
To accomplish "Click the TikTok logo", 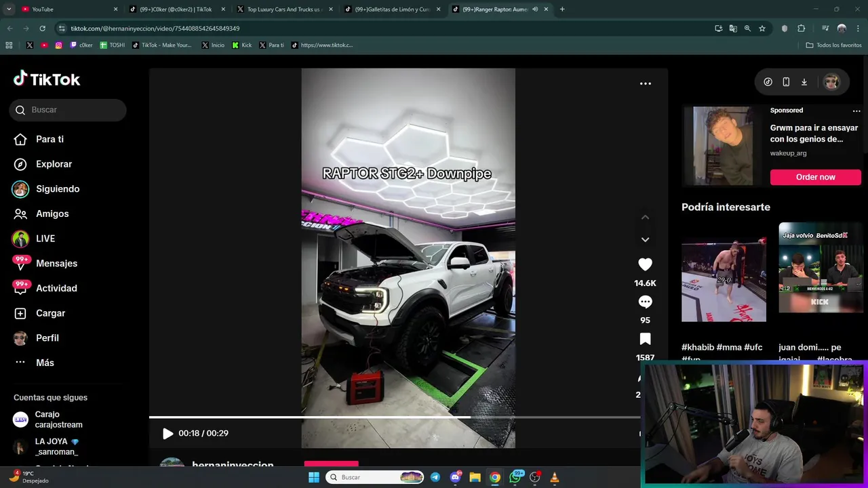I will pyautogui.click(x=47, y=79).
